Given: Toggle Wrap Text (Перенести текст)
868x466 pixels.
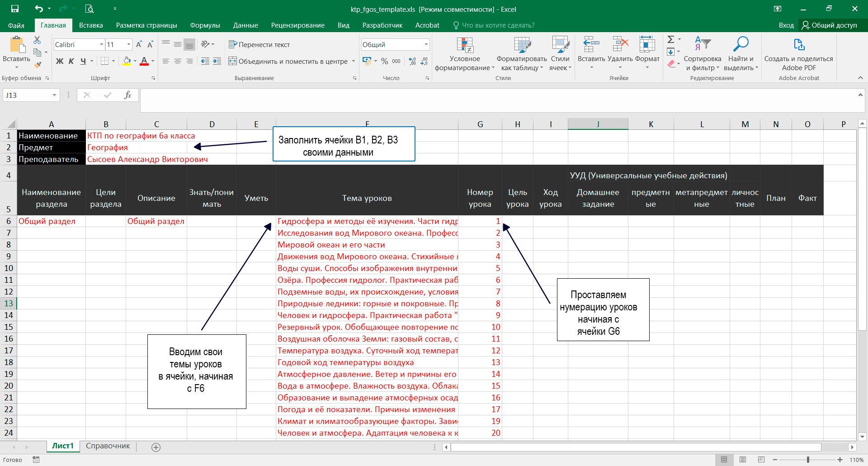Looking at the screenshot, I should [259, 44].
